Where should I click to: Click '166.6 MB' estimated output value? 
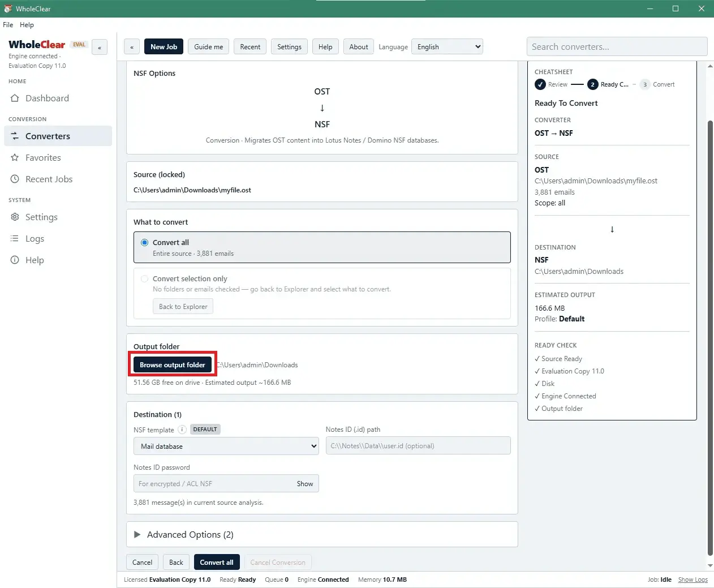550,308
